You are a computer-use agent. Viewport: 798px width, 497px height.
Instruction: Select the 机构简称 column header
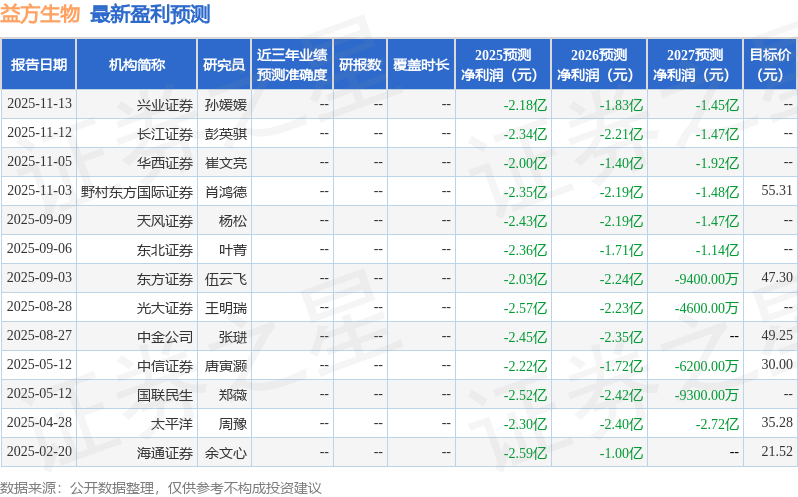(x=136, y=65)
